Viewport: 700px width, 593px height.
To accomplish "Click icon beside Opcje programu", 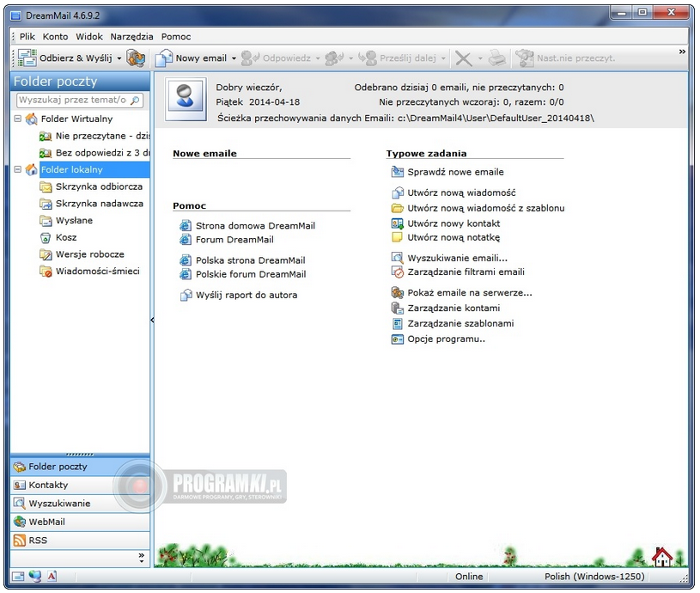I will pos(398,339).
